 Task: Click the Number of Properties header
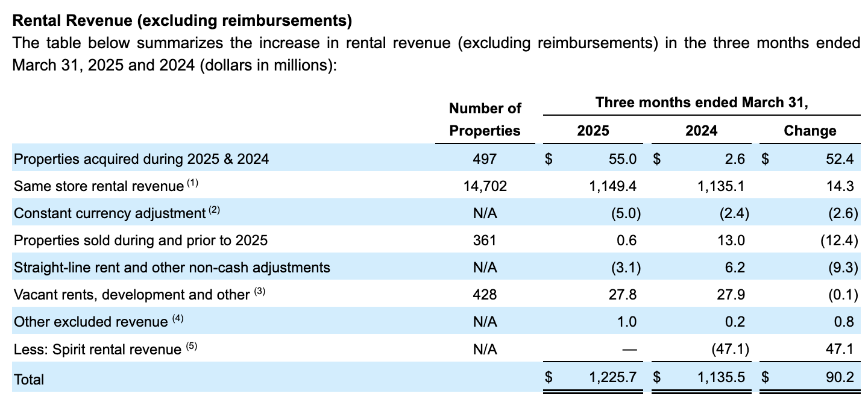click(484, 119)
